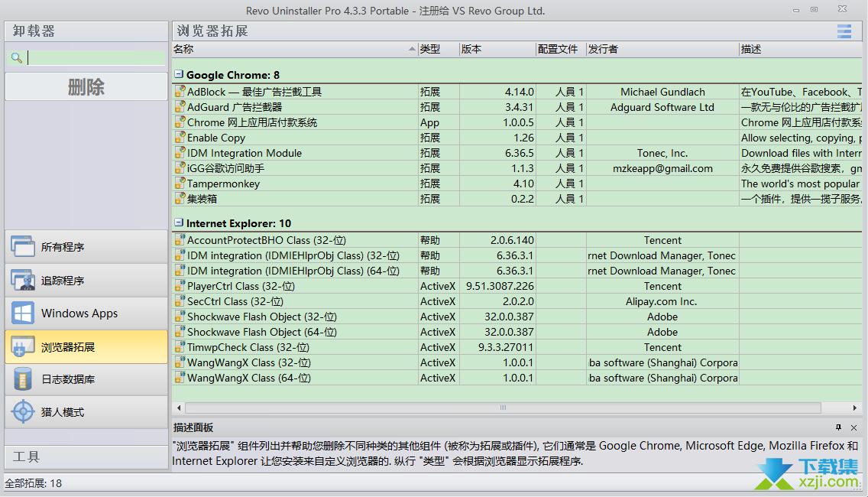Click the scroll left arrow
This screenshot has height=497, width=868.
pos(179,408)
